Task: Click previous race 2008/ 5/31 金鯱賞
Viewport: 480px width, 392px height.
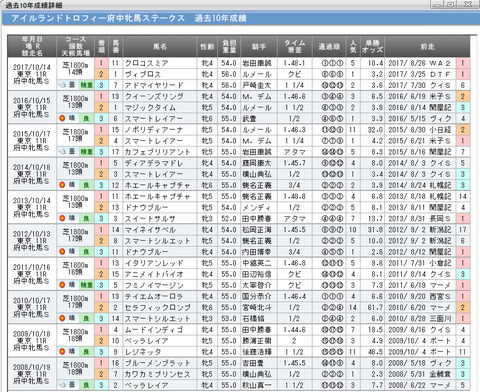Action: click(x=419, y=374)
